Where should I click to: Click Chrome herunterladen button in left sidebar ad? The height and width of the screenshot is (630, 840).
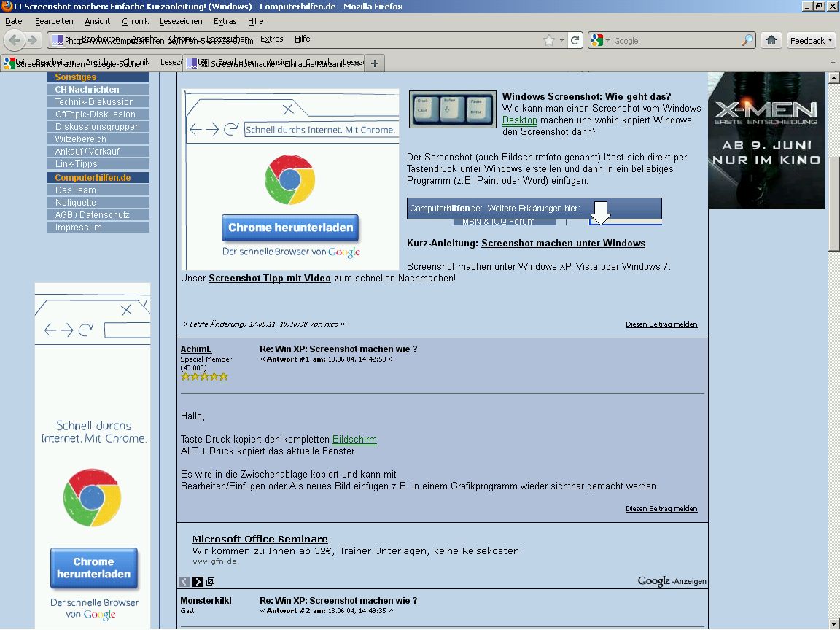94,568
